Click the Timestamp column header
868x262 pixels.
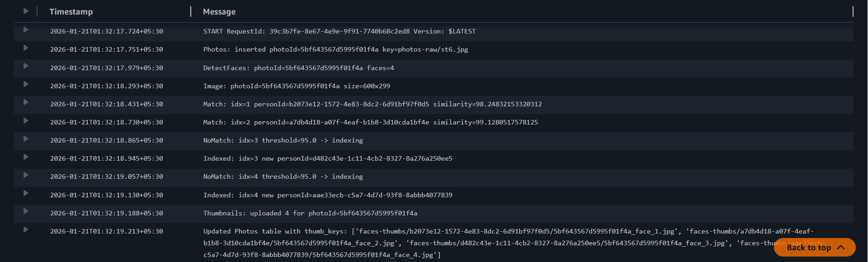click(71, 12)
